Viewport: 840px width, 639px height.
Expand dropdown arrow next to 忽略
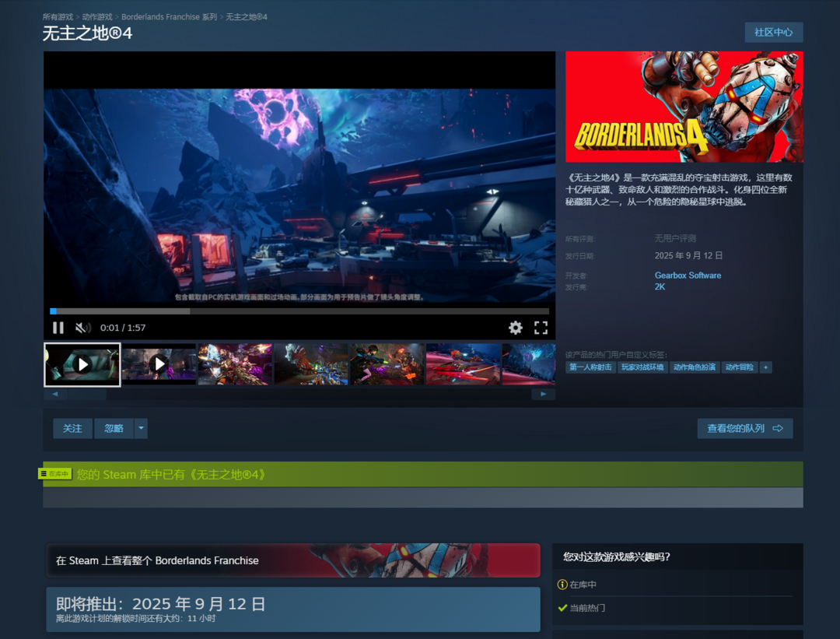click(x=141, y=429)
